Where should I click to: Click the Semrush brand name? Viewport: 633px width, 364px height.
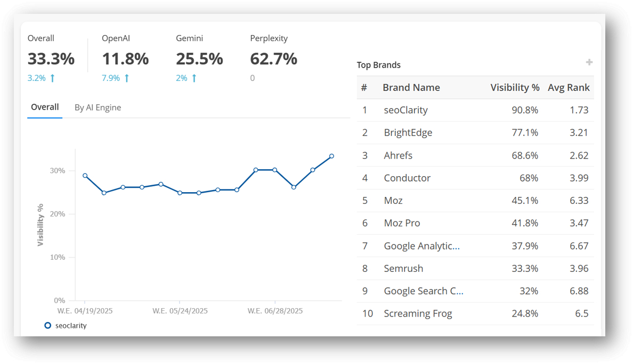[403, 268]
